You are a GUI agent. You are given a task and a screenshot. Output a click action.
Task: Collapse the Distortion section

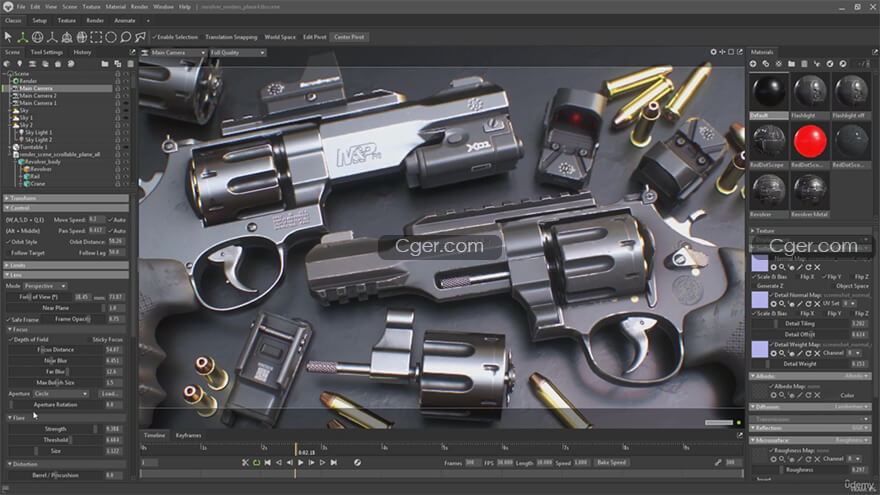(x=66, y=464)
